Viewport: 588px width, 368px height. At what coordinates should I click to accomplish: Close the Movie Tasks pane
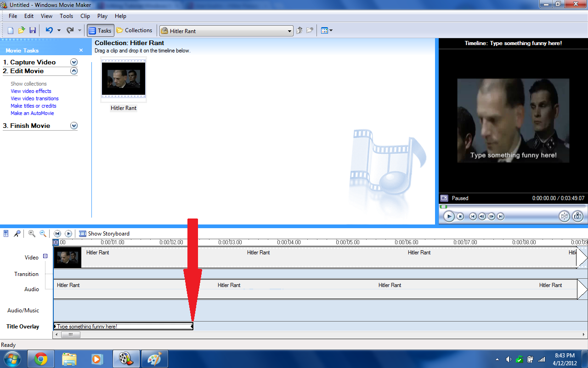pyautogui.click(x=81, y=50)
